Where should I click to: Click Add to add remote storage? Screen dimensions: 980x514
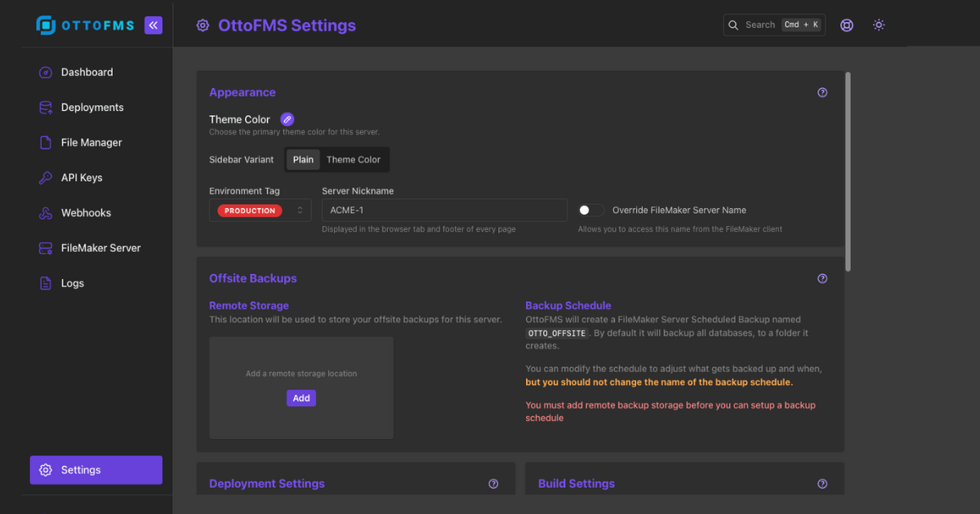coord(301,398)
